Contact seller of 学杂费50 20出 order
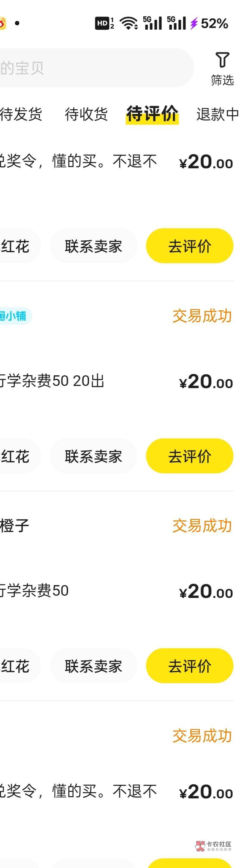This screenshot has width=251, height=868. coord(93,456)
